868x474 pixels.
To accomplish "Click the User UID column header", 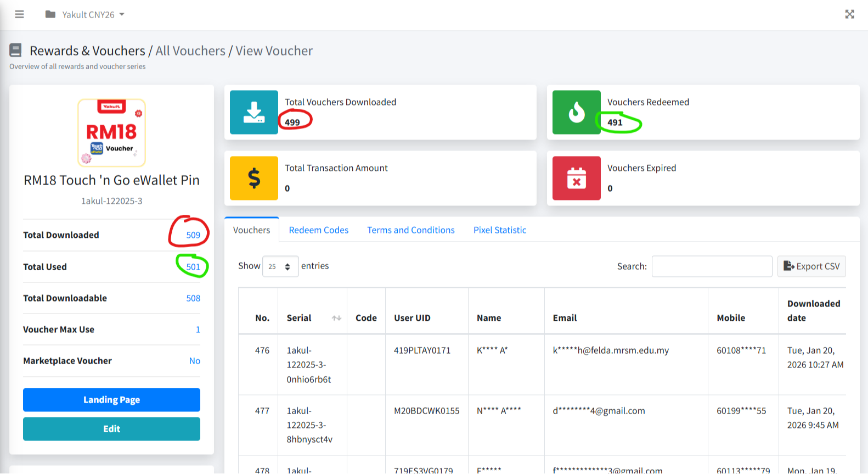I will pos(412,318).
